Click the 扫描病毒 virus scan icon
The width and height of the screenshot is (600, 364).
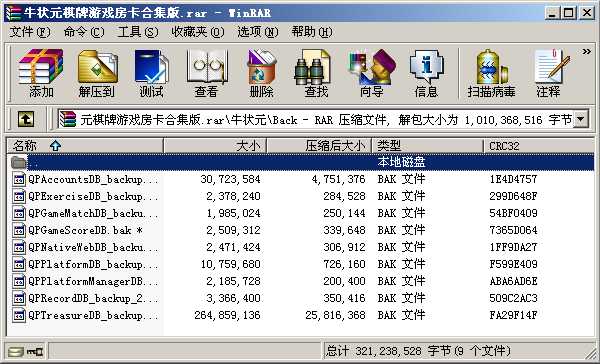491,73
